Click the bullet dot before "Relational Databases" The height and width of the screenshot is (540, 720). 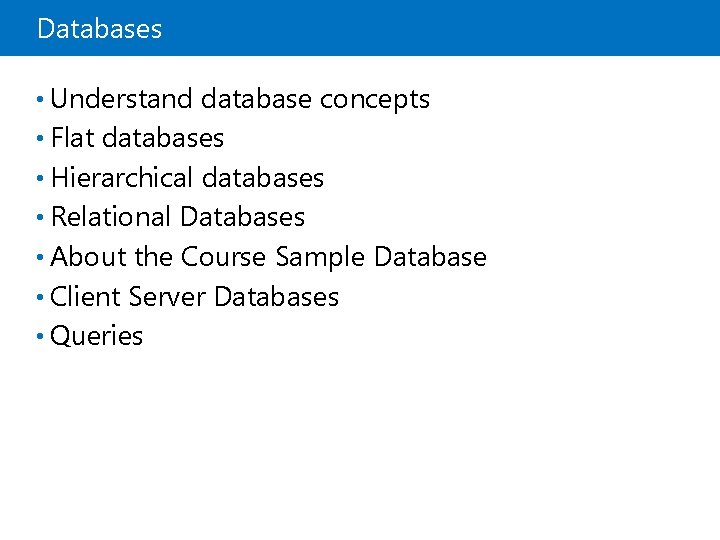click(38, 218)
